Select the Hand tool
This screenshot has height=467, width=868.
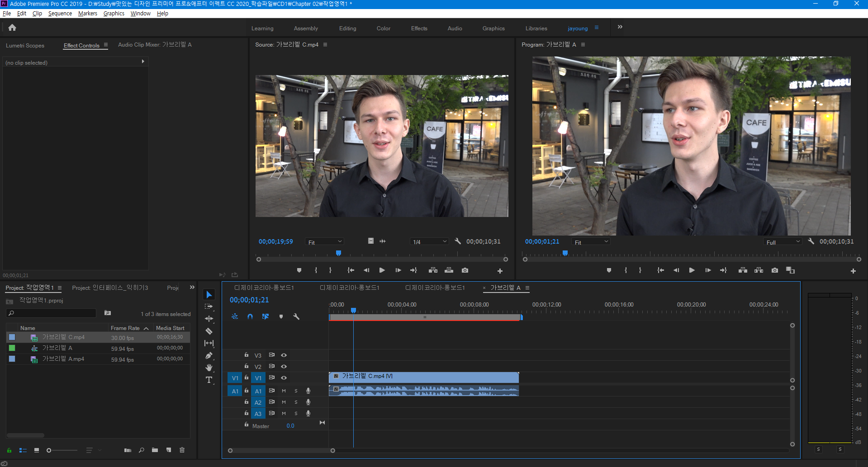[x=209, y=368]
